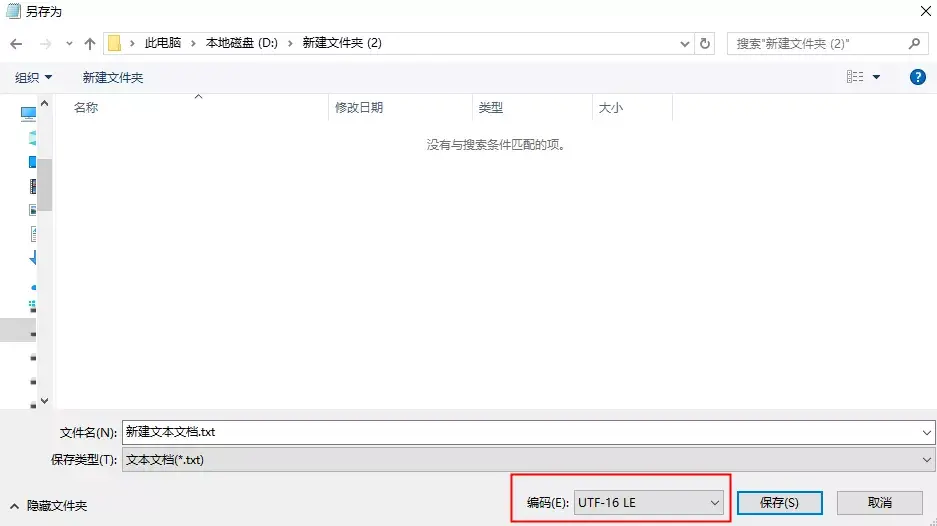Expand chevron before 此电脑 in path
Screen dimensions: 937x526
tap(132, 43)
